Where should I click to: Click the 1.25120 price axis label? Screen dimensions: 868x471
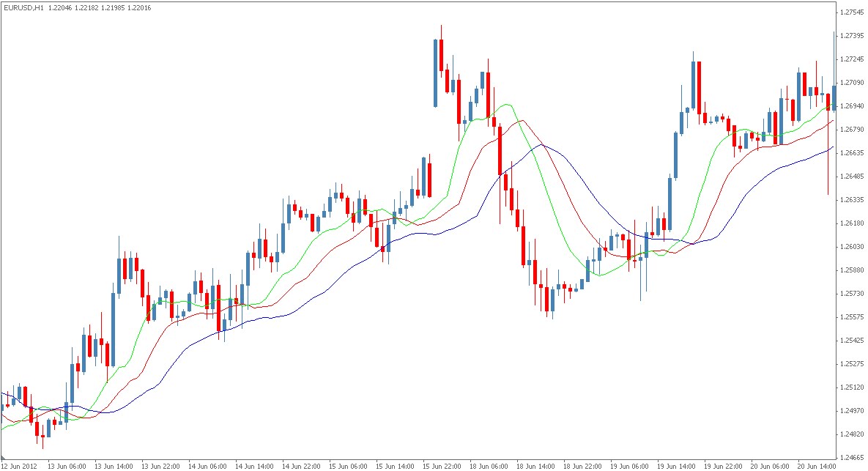coord(852,387)
